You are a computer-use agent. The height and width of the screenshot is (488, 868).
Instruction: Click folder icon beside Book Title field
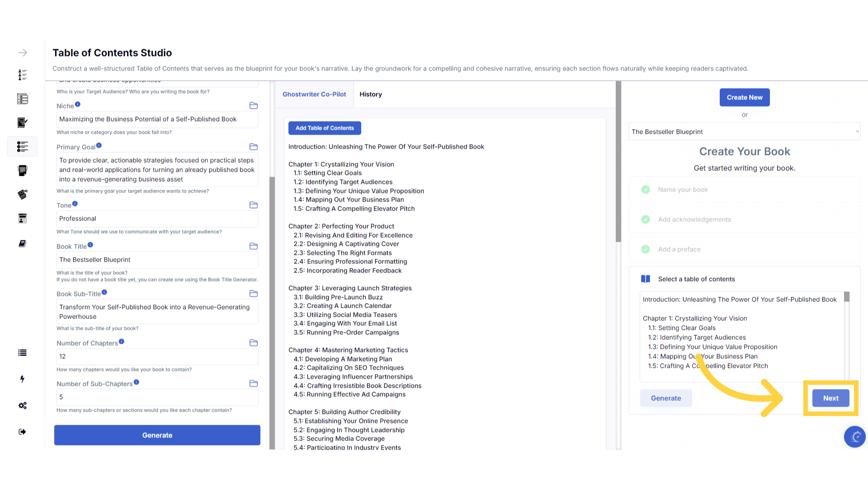(254, 246)
